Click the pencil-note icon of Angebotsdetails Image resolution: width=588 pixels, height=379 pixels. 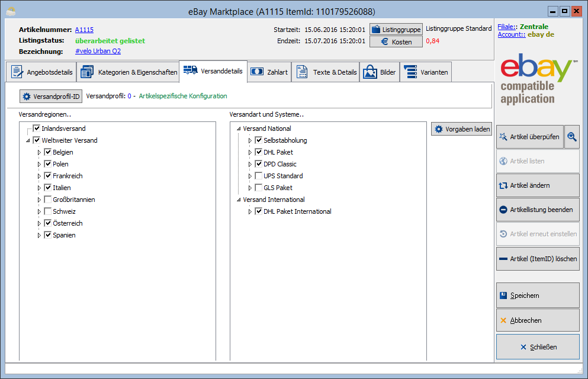(17, 72)
